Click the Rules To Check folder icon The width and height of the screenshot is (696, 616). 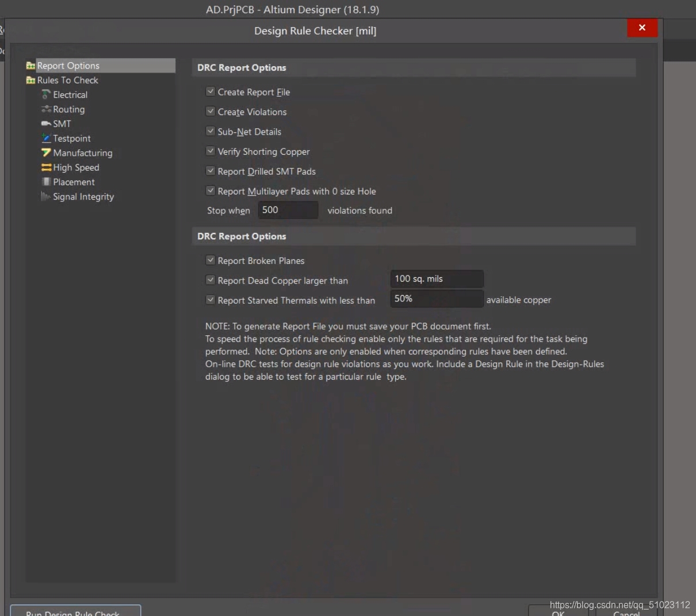30,80
